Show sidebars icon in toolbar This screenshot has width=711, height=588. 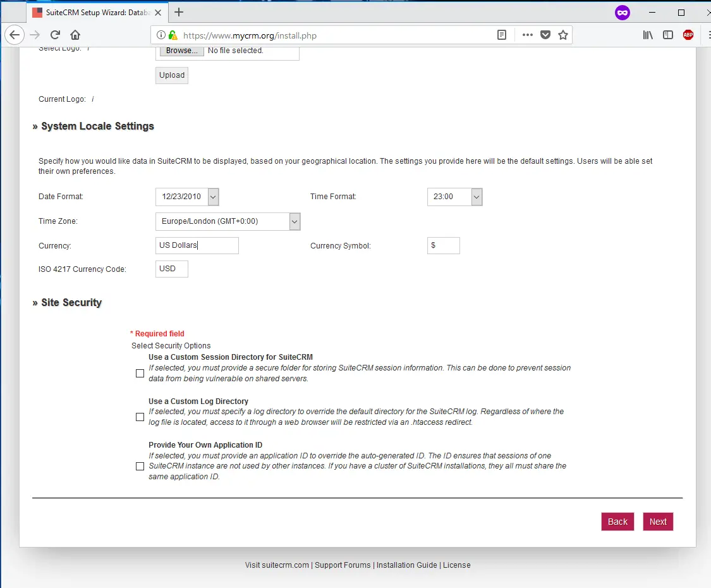[x=668, y=35]
